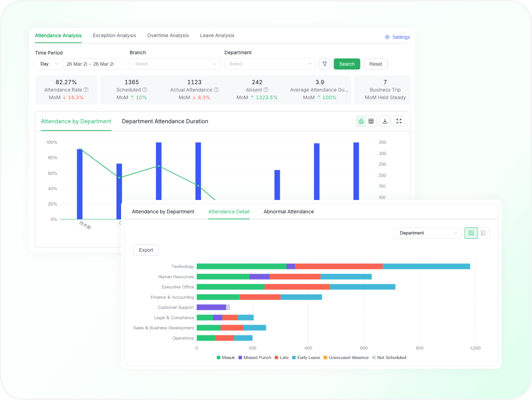Click the date range input field

[x=94, y=64]
